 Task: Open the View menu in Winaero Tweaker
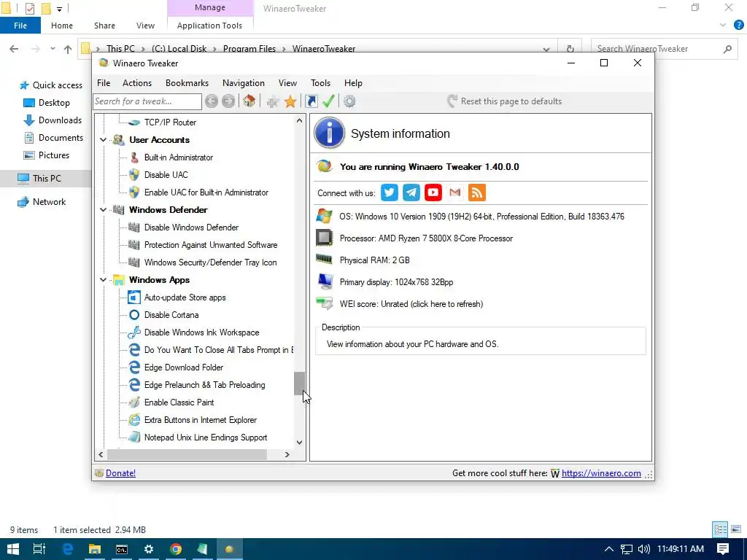pos(287,83)
